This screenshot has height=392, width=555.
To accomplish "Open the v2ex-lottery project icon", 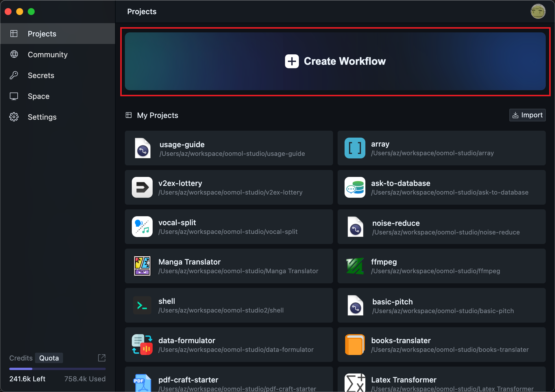I will (142, 187).
